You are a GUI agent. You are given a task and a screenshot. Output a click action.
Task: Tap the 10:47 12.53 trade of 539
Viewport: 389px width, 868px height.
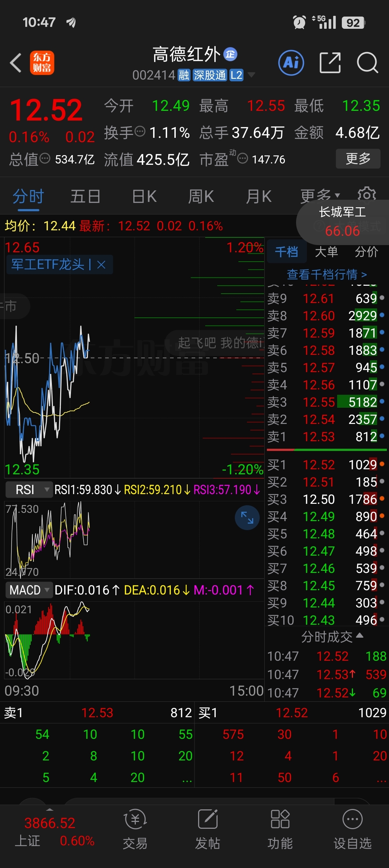(x=327, y=674)
